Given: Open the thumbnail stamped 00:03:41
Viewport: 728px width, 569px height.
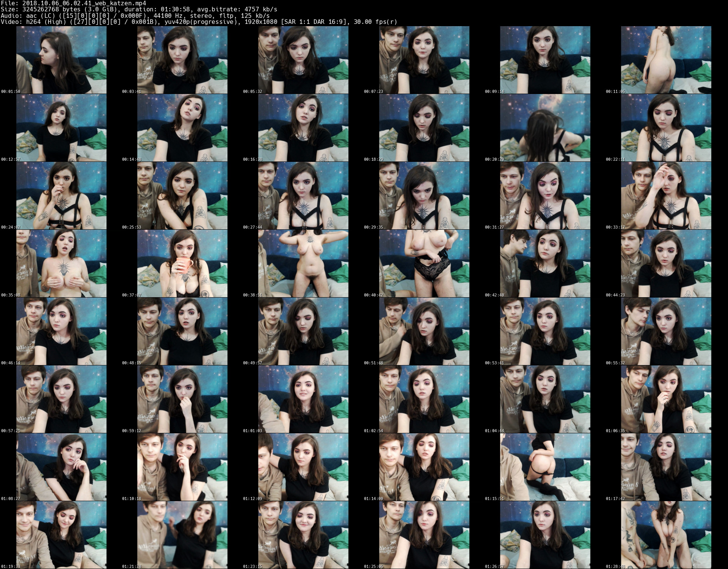Looking at the screenshot, I should tap(182, 60).
